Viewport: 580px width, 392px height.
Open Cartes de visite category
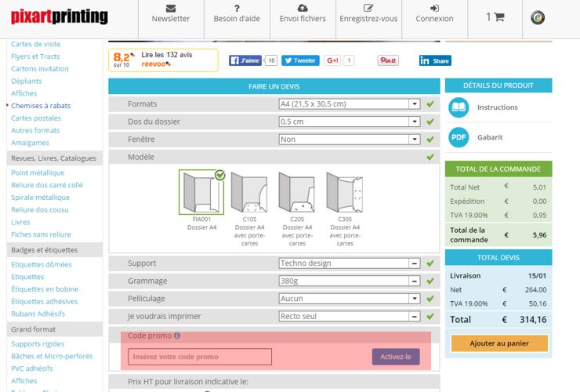35,44
